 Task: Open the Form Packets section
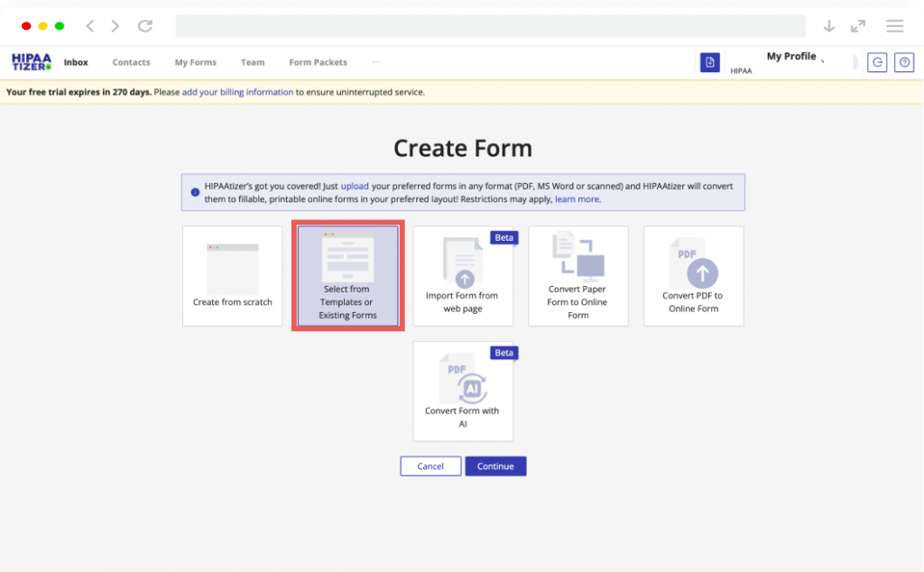pos(318,62)
